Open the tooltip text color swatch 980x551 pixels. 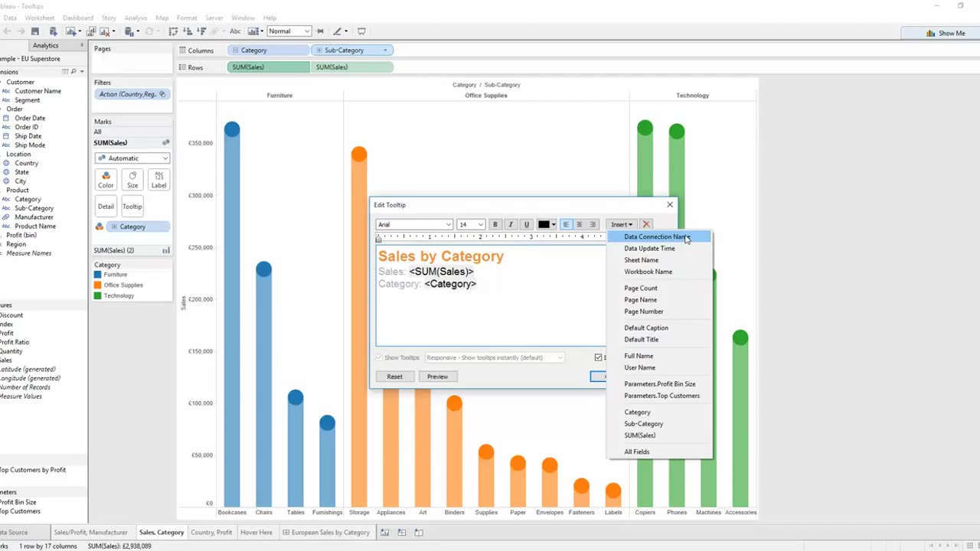coord(546,224)
